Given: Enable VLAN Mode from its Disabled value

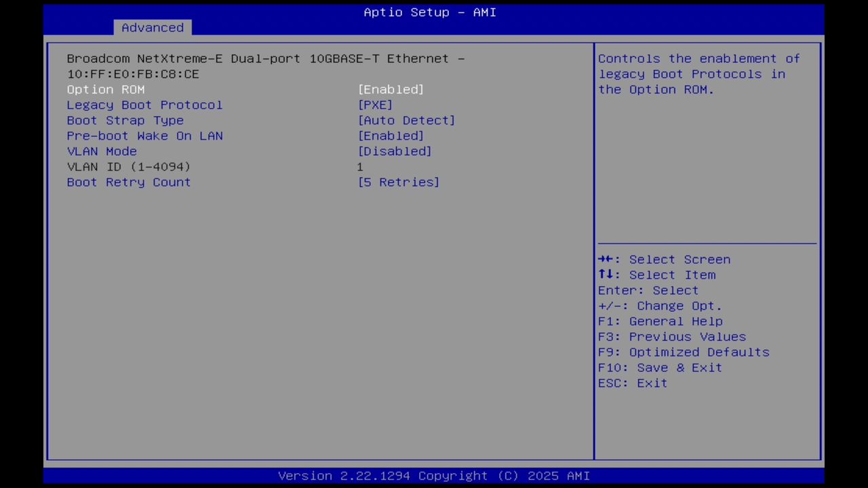Looking at the screenshot, I should [395, 151].
